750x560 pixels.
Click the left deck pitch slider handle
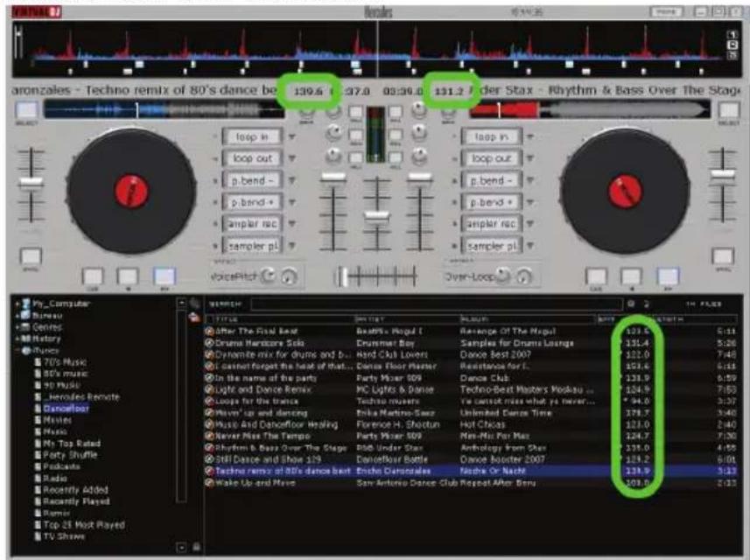click(x=32, y=182)
